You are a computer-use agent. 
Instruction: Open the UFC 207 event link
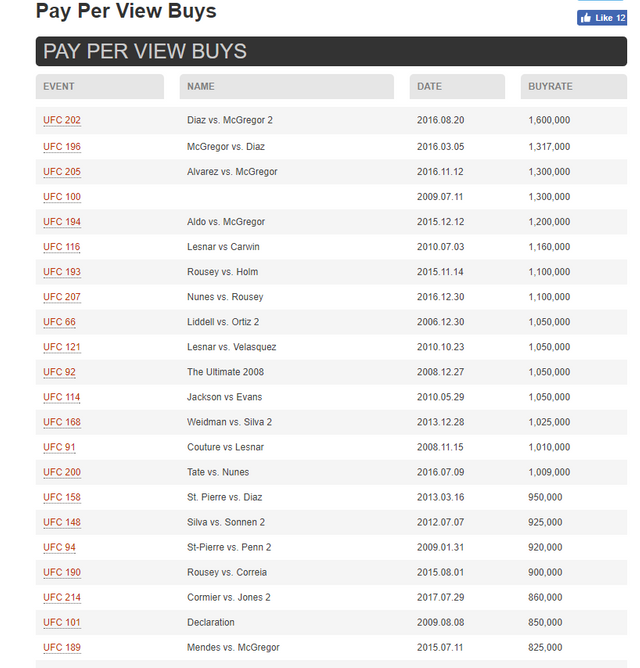point(62,297)
